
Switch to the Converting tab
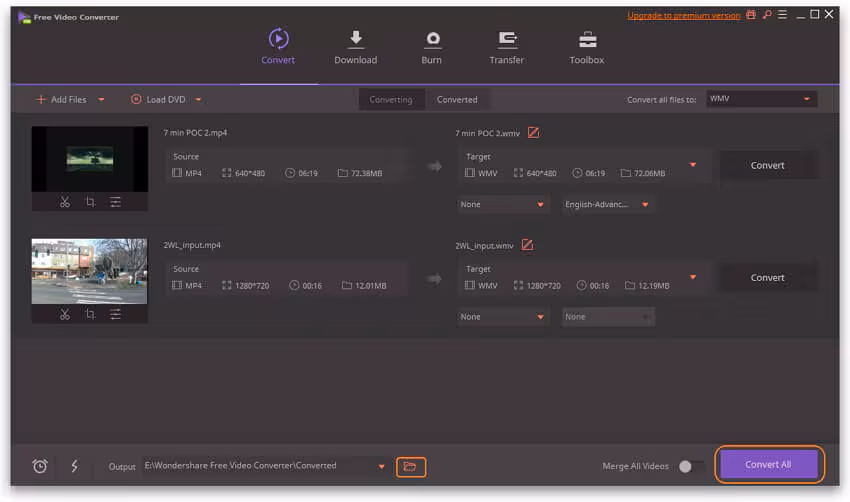[391, 100]
